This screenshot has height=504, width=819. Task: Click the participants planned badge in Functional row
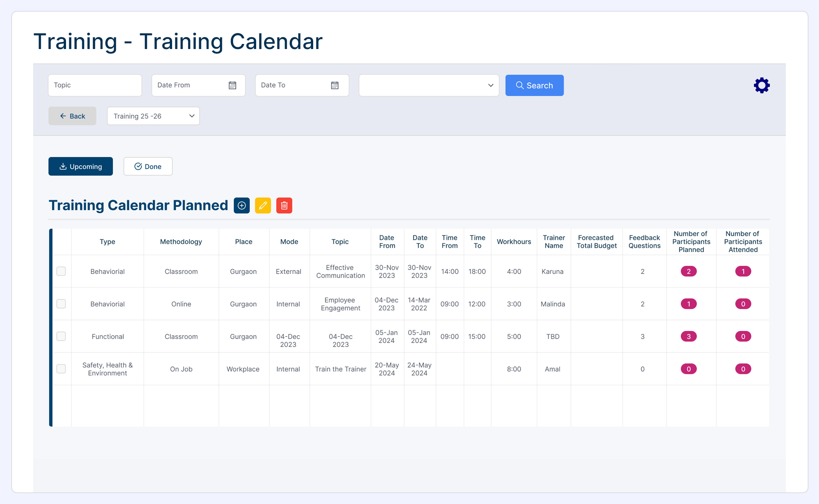688,336
